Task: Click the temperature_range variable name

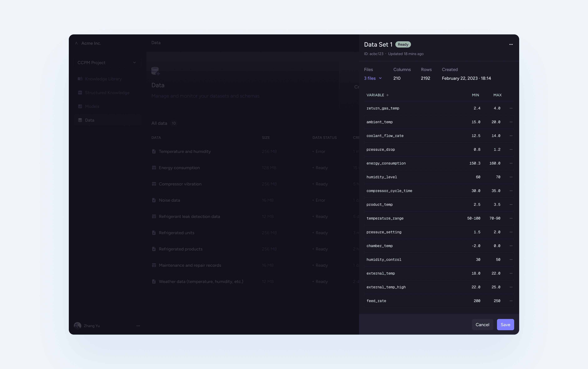Action: coord(385,218)
